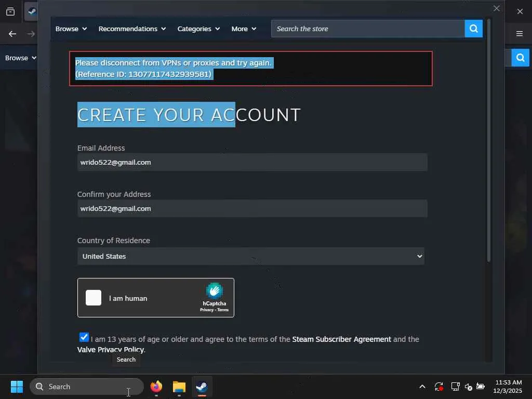Click the dialog's vertical scrollbar
Image resolution: width=532 pixels, height=399 pixels.
tap(489, 140)
